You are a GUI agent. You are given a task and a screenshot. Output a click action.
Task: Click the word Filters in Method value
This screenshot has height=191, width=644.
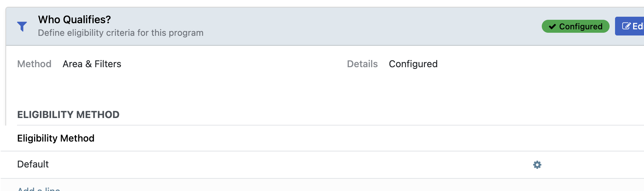click(108, 64)
